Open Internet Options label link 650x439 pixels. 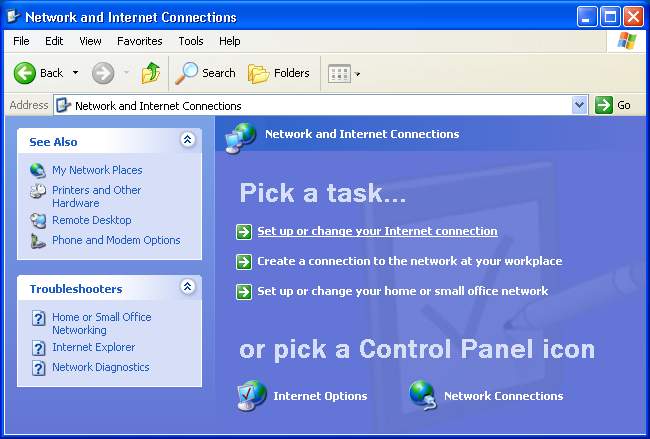pos(320,396)
